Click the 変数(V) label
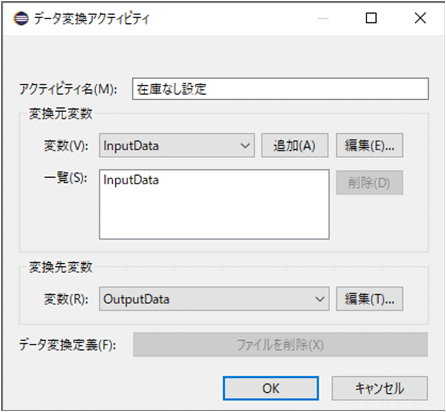This screenshot has width=446, height=412. click(66, 146)
